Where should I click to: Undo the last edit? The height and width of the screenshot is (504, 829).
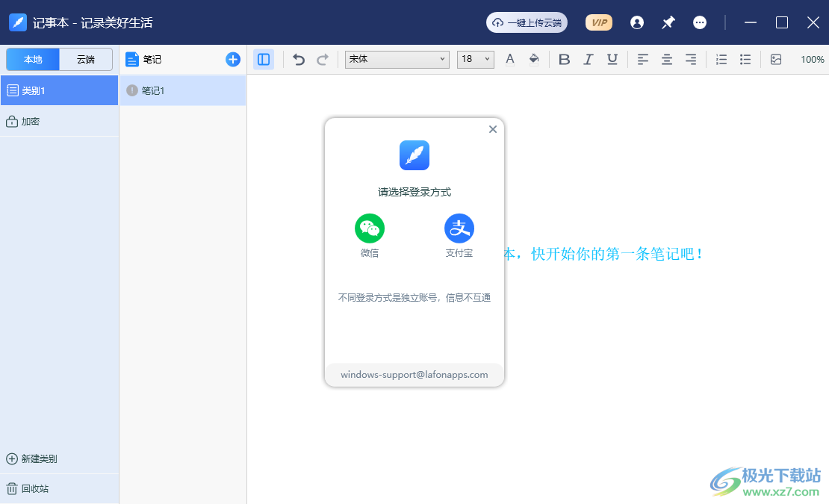pos(299,59)
